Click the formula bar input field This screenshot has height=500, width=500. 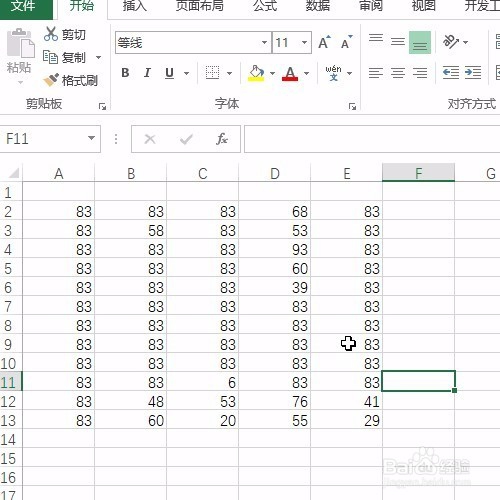372,139
